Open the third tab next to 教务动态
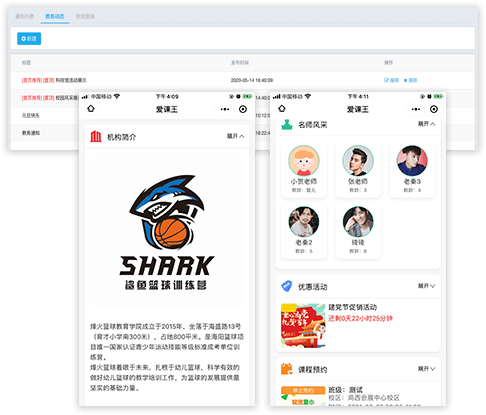 coord(85,16)
